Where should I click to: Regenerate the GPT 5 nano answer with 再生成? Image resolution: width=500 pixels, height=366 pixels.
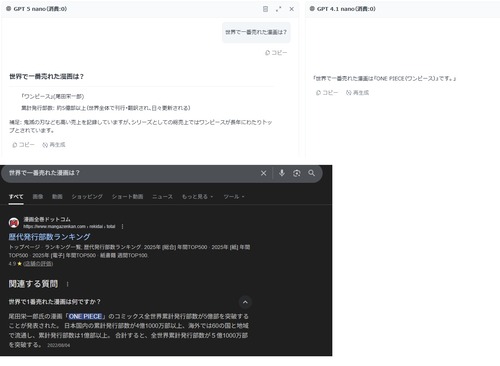pyautogui.click(x=54, y=145)
